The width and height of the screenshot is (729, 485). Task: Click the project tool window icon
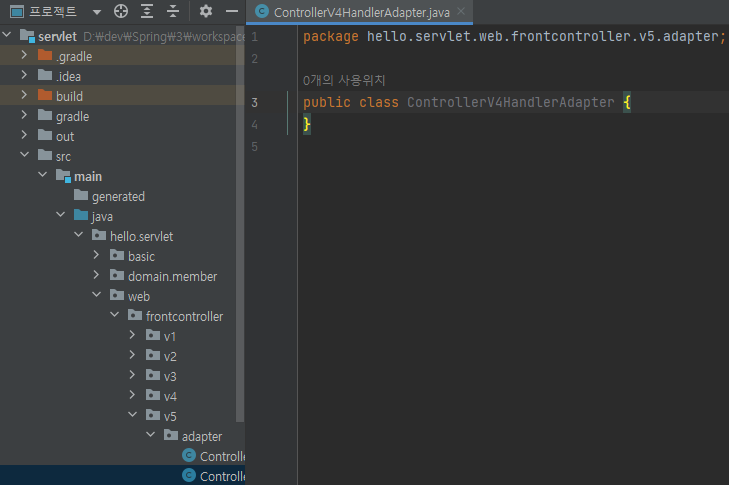pyautogui.click(x=17, y=12)
